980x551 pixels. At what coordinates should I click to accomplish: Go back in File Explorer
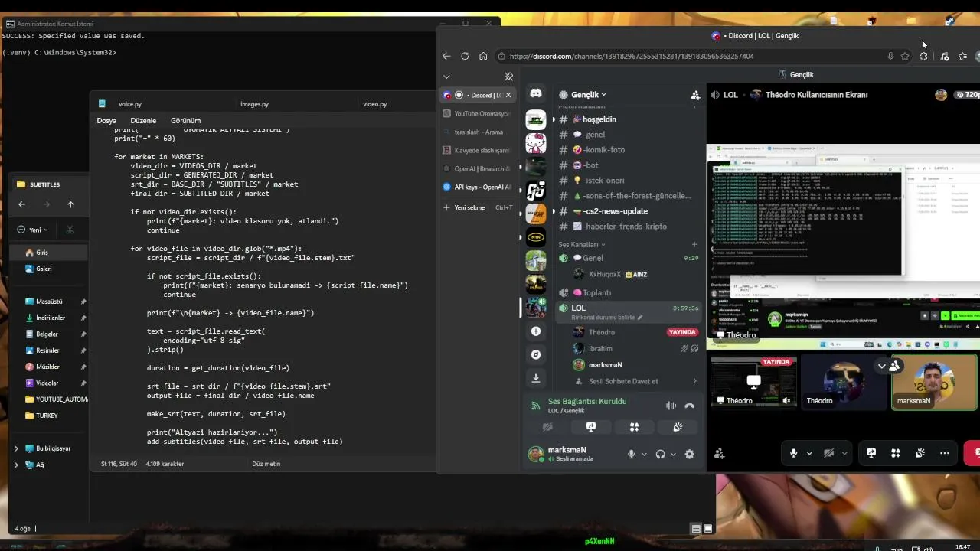[x=21, y=204]
